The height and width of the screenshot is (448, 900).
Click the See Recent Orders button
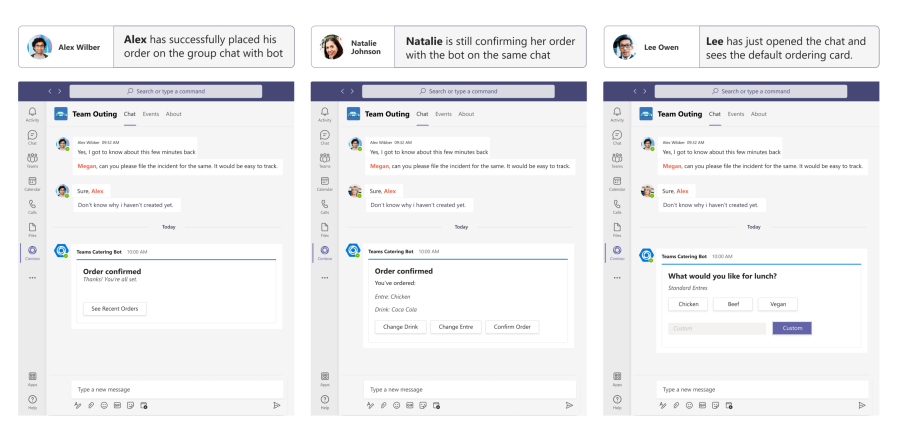115,309
